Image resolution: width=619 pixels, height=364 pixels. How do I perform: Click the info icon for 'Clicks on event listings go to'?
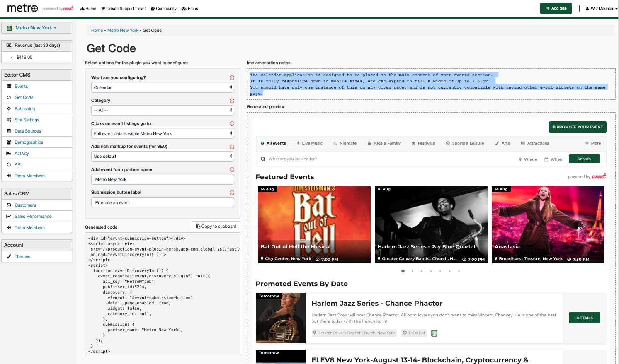pos(232,124)
